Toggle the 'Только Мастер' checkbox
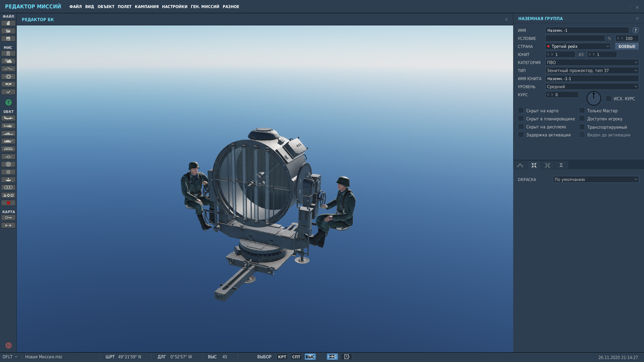Viewport: 644px width, 362px height. (582, 111)
